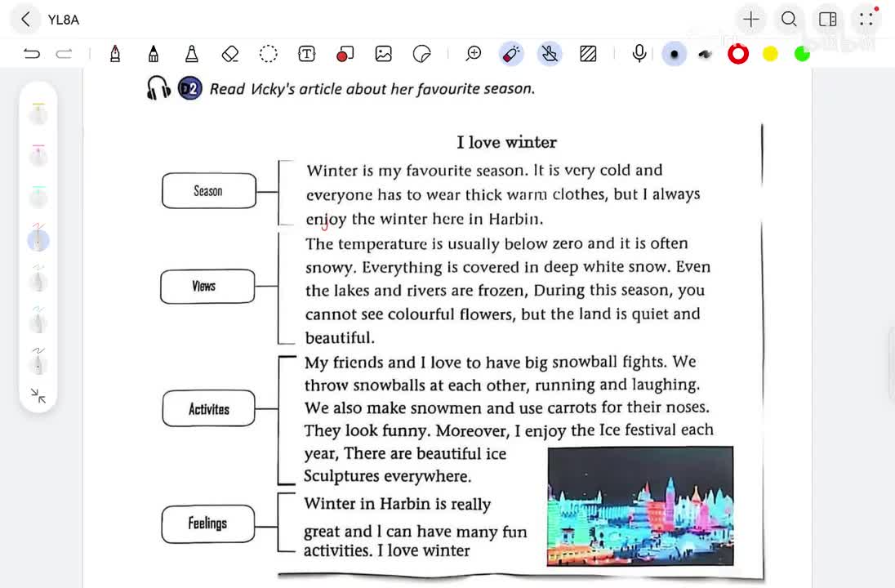Insert an image with the picture tool

click(384, 54)
